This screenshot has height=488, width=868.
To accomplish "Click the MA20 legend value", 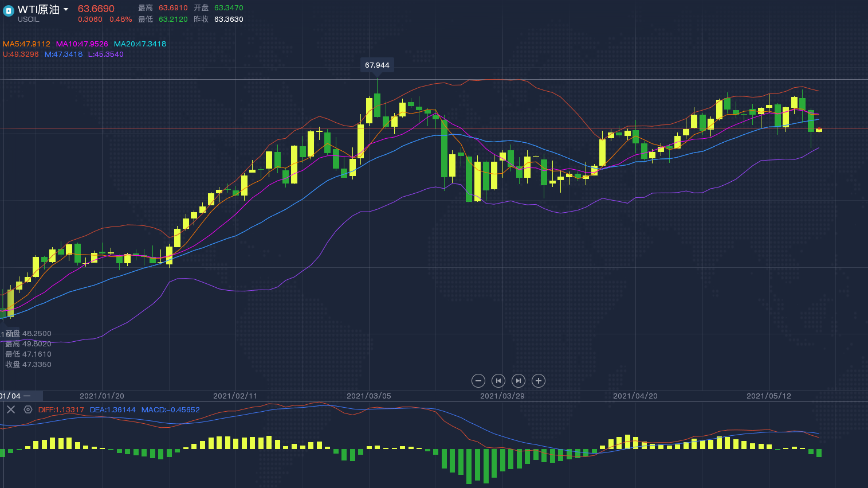I will (140, 44).
